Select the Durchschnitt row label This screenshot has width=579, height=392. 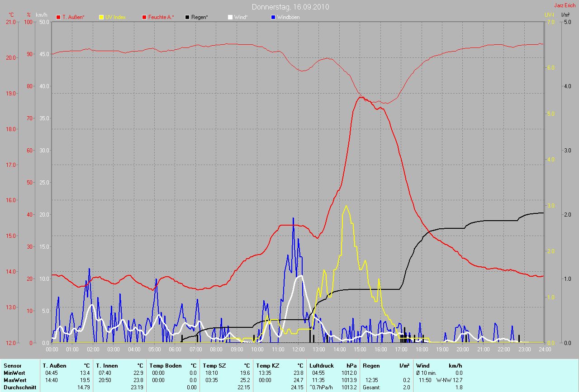19,387
